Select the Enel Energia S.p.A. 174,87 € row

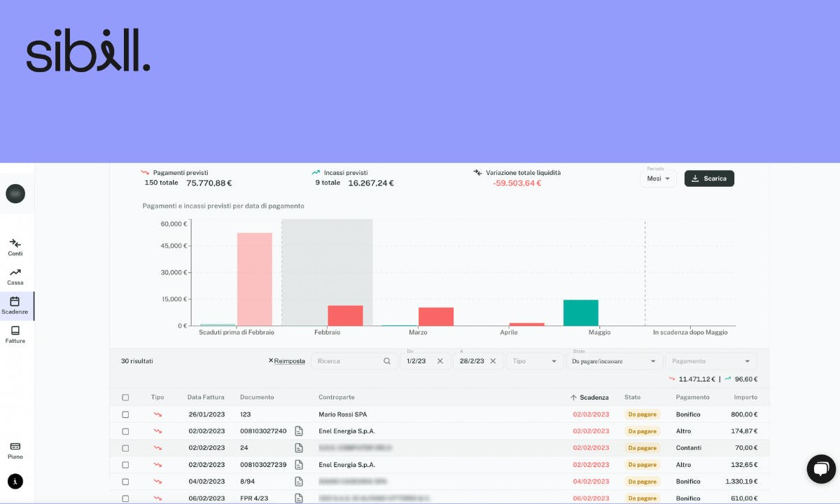[x=440, y=431]
